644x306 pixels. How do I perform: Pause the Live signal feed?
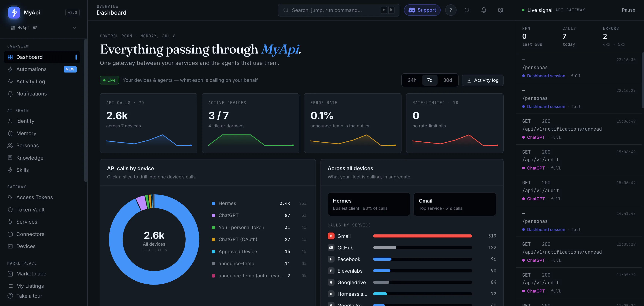[x=628, y=10]
